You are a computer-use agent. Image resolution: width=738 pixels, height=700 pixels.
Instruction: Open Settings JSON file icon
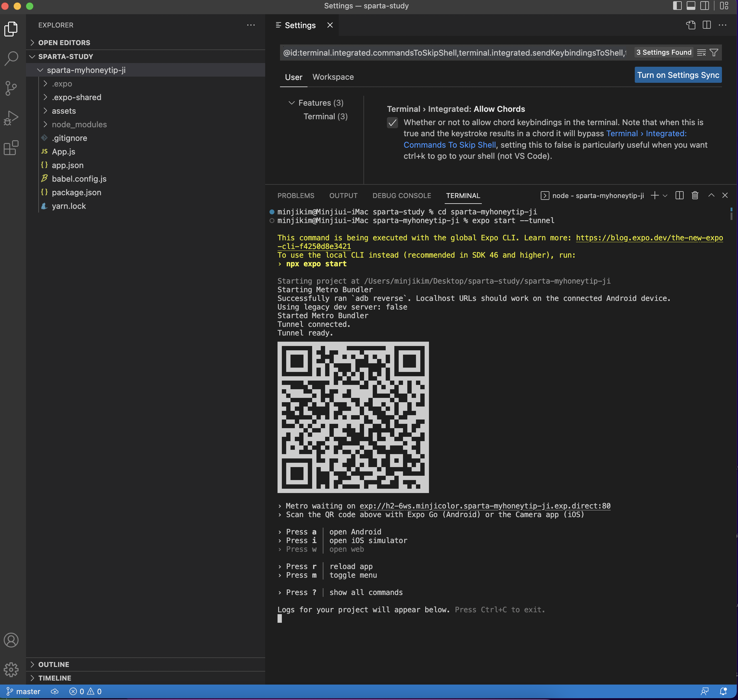point(691,25)
